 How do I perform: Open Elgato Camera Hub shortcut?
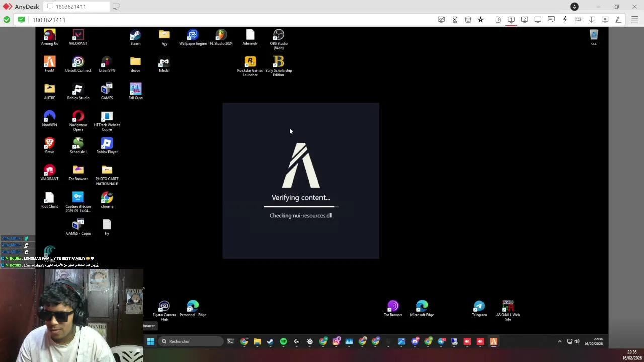(x=164, y=311)
